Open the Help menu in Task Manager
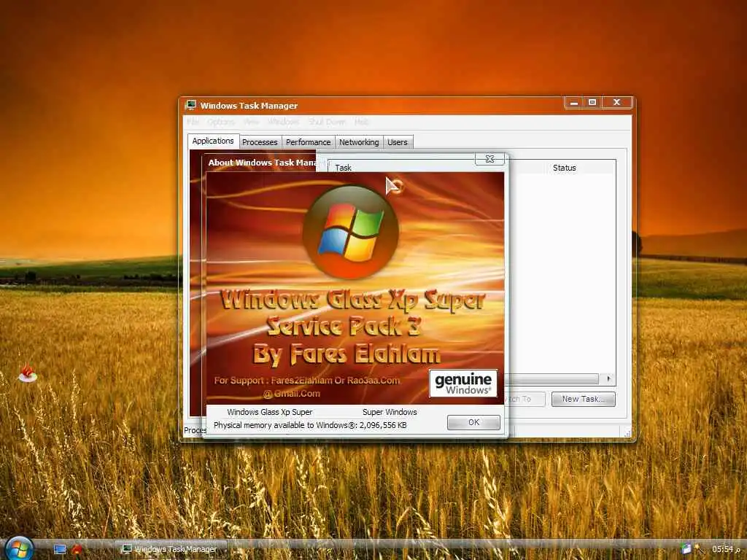 click(x=361, y=122)
